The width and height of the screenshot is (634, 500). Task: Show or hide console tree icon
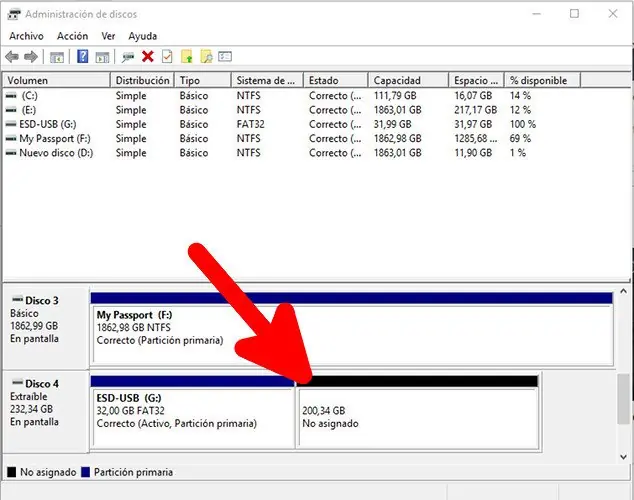57,57
